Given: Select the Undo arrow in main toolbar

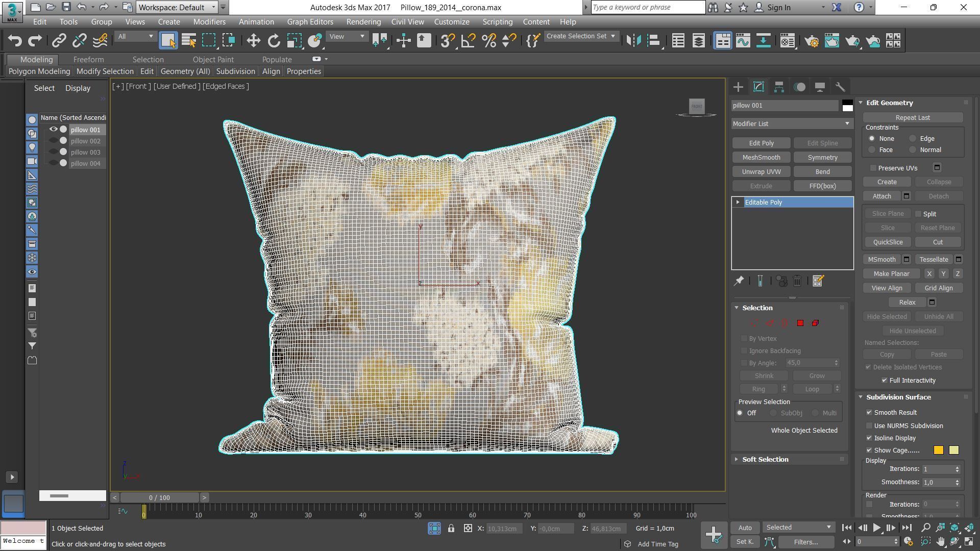Looking at the screenshot, I should point(14,41).
